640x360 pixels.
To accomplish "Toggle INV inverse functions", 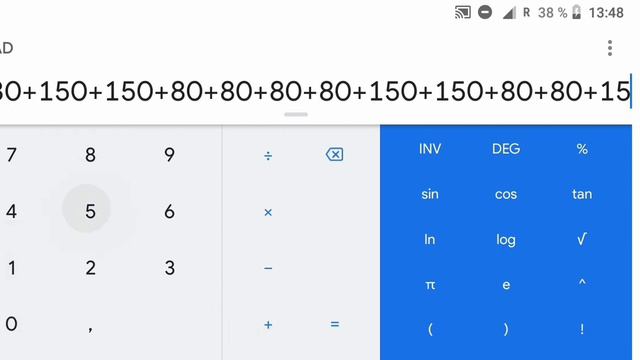I will click(x=430, y=149).
